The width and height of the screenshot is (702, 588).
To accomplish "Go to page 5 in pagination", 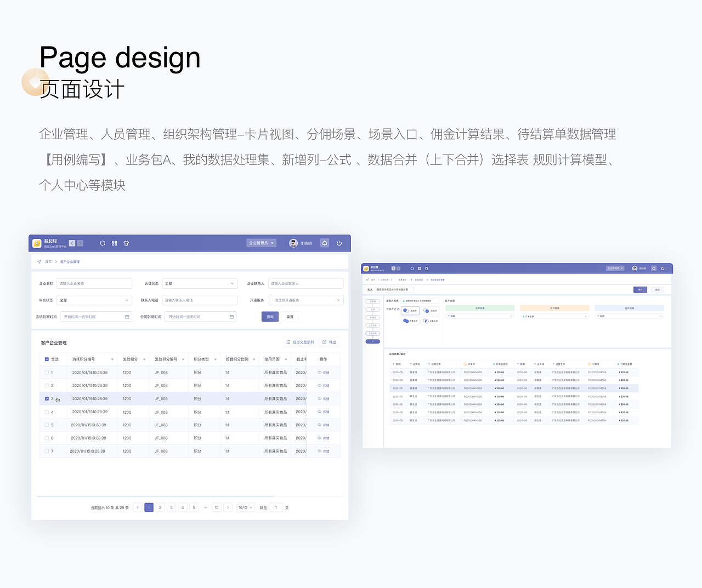I will click(x=194, y=507).
